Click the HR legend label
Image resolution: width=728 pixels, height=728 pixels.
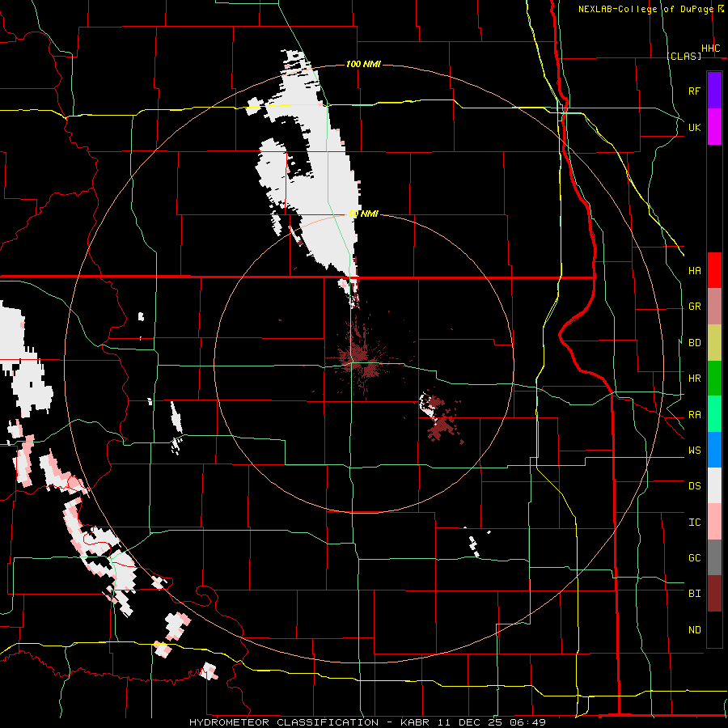[695, 379]
